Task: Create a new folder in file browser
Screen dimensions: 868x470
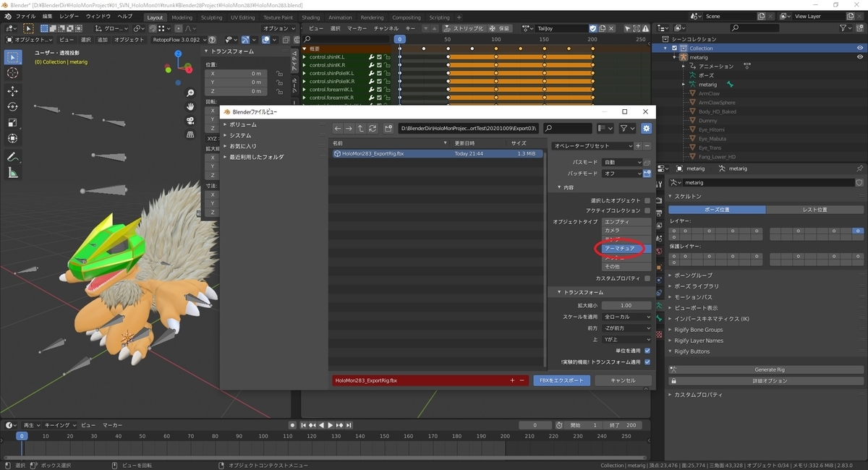Action: coord(388,128)
